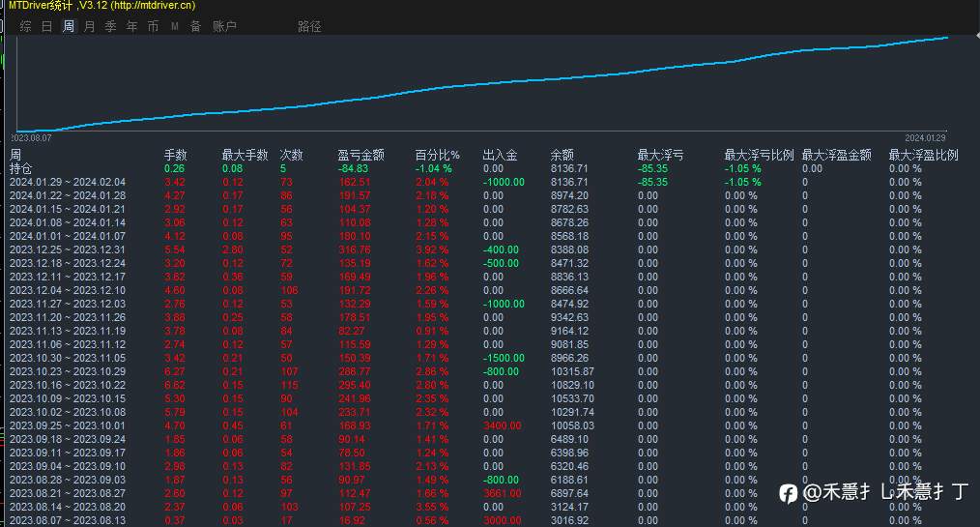Click the 最大浮盈比例 column header
This screenshot has height=527, width=980.
[923, 155]
